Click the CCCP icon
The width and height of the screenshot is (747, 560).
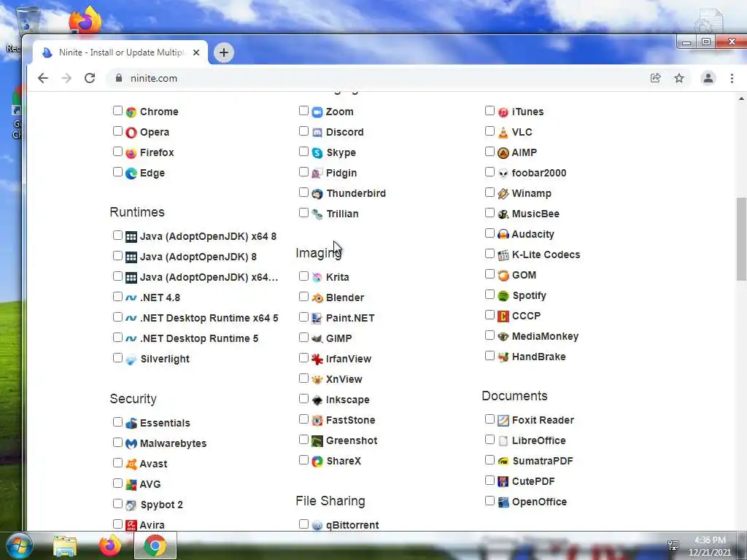pos(503,316)
